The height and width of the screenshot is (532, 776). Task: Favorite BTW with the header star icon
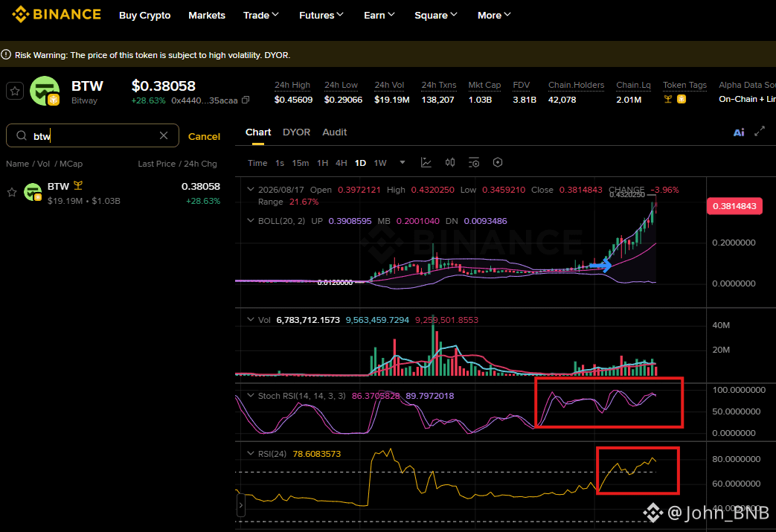coord(15,91)
